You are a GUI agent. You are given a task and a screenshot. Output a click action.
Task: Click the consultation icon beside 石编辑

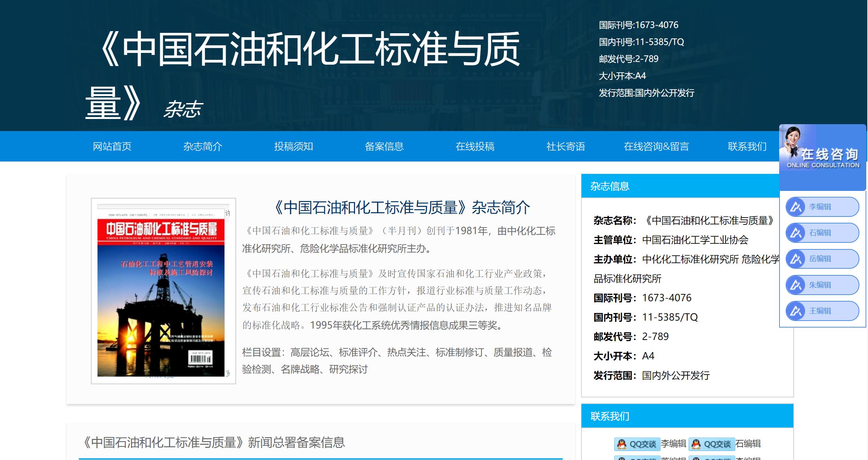(x=796, y=233)
